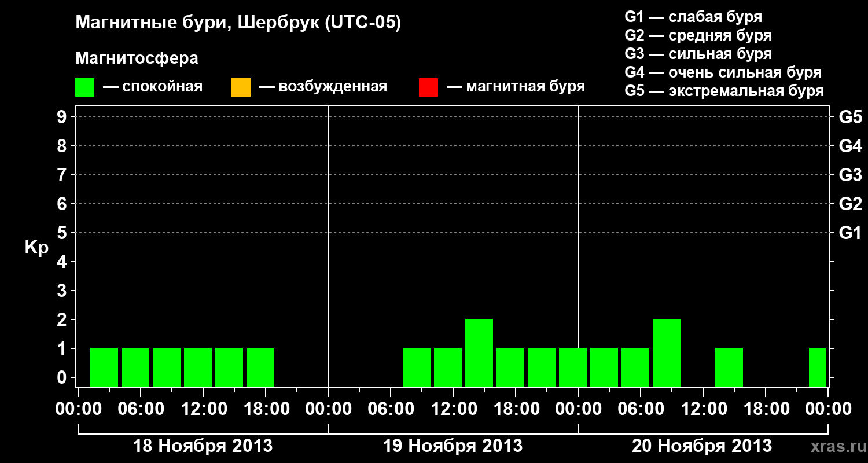Click the 12:00 tick label of 19 Ноября

453,409
